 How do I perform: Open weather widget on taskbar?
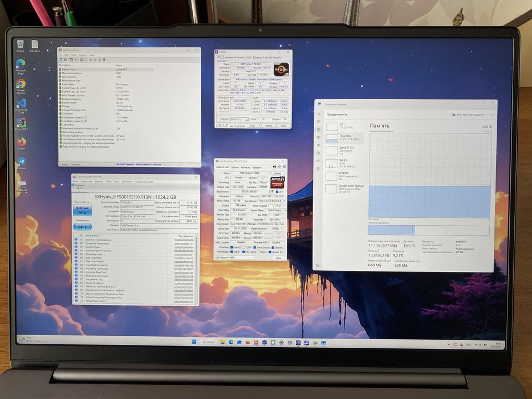click(31, 339)
